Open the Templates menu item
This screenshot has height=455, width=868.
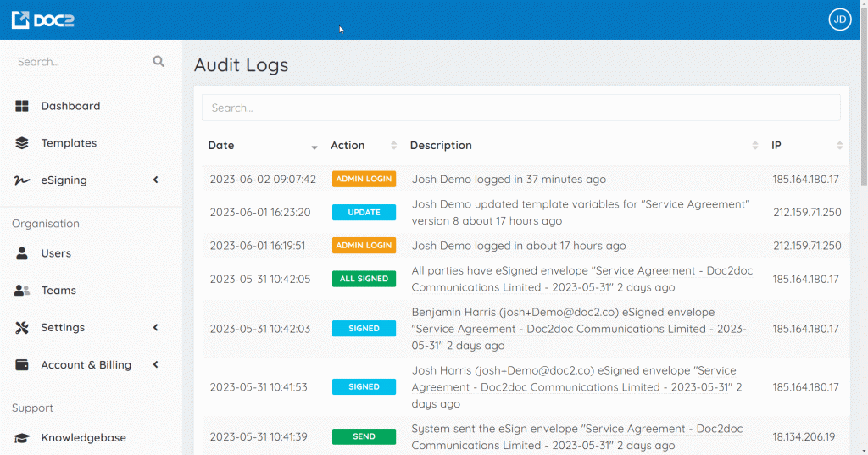[x=69, y=143]
